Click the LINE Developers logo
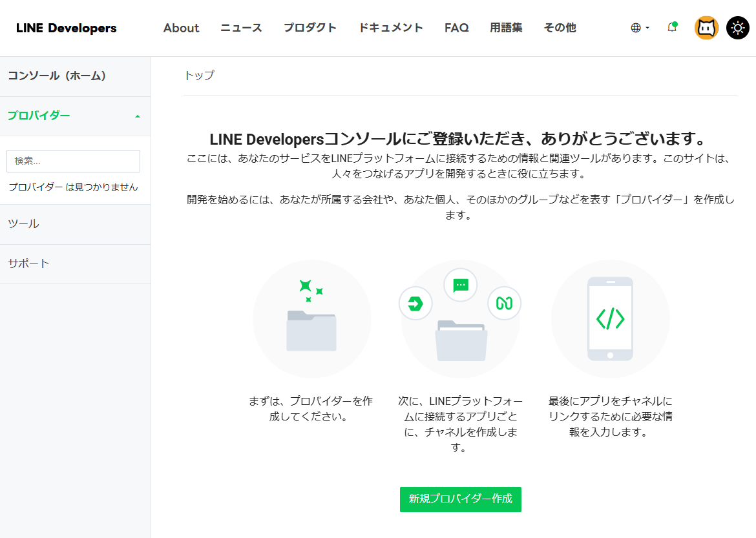Image resolution: width=756 pixels, height=538 pixels. [x=66, y=28]
